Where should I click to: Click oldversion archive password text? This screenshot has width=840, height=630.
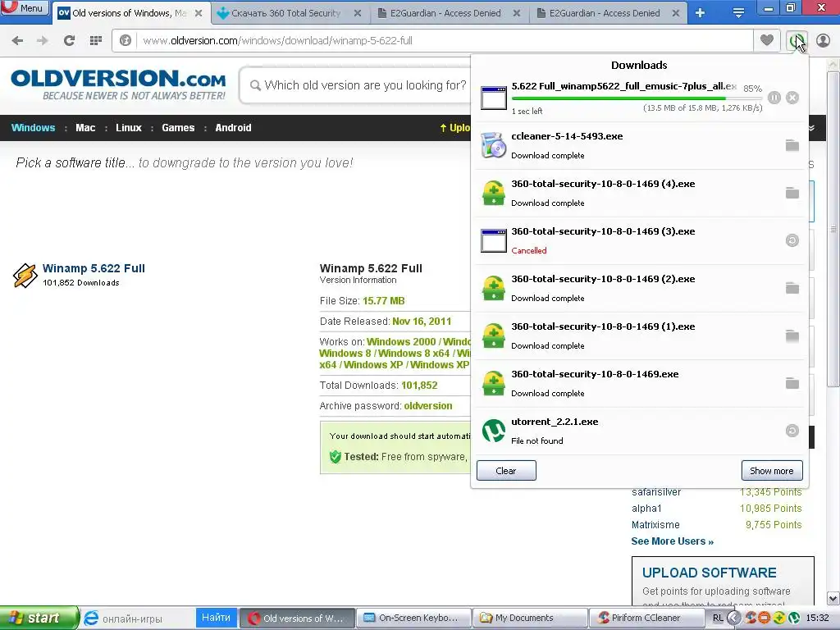[x=428, y=406]
